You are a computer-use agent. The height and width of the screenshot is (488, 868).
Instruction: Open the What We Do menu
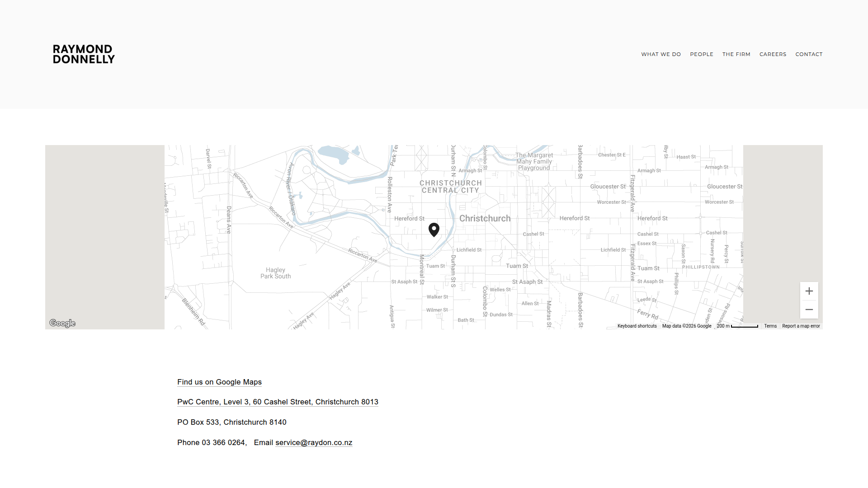coord(661,54)
